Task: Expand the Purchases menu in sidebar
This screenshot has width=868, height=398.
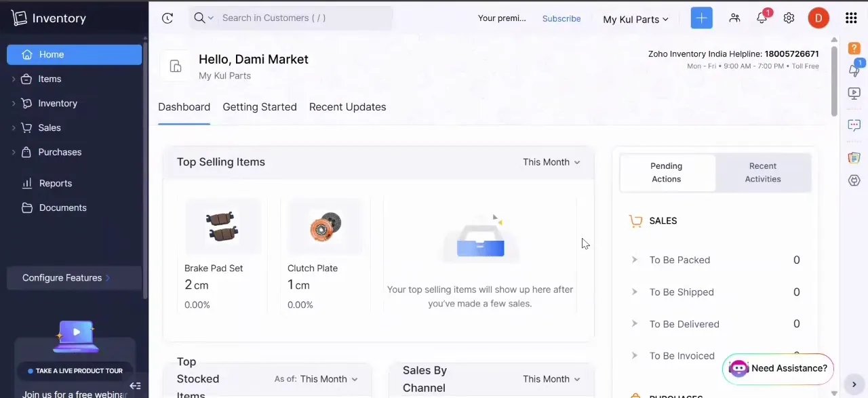Action: (x=14, y=152)
